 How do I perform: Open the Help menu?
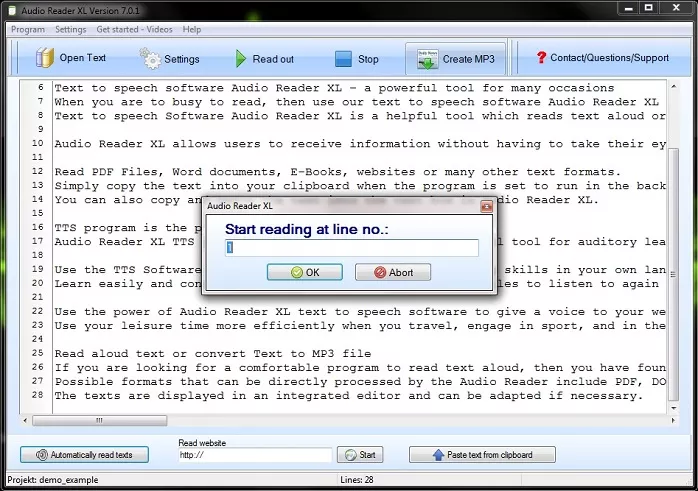192,30
